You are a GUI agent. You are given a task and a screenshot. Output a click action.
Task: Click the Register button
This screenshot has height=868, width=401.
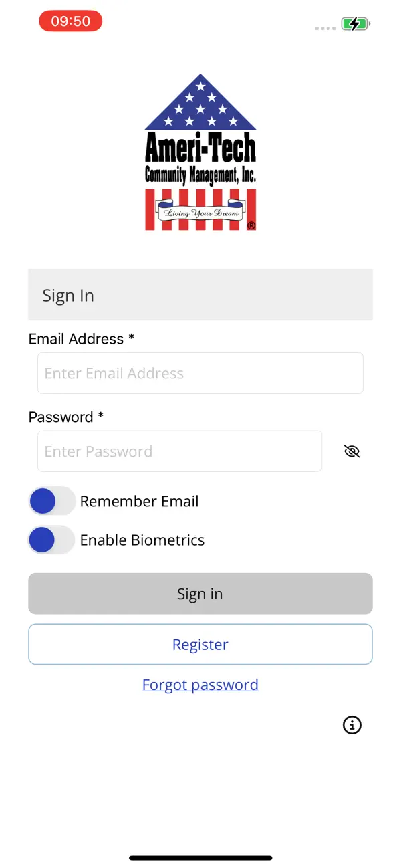(x=200, y=644)
